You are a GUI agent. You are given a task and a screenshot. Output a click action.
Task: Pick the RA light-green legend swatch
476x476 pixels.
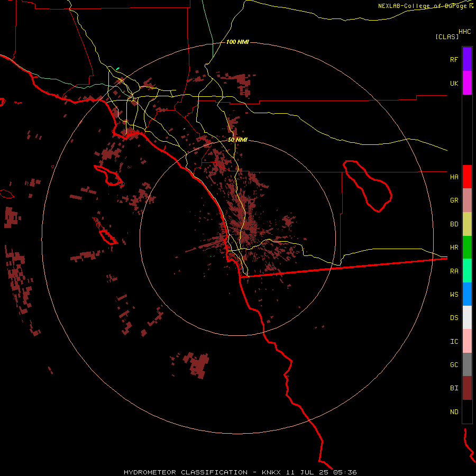[467, 271]
